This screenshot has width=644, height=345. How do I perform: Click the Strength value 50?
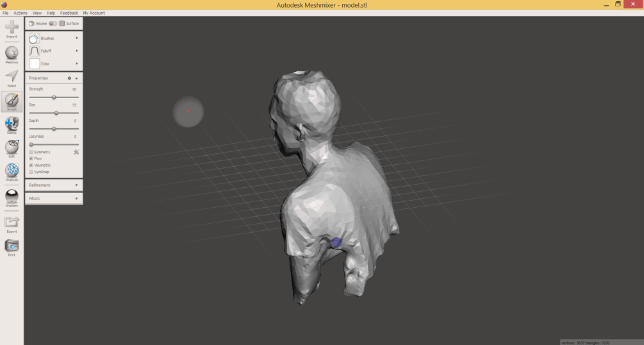pos(74,89)
